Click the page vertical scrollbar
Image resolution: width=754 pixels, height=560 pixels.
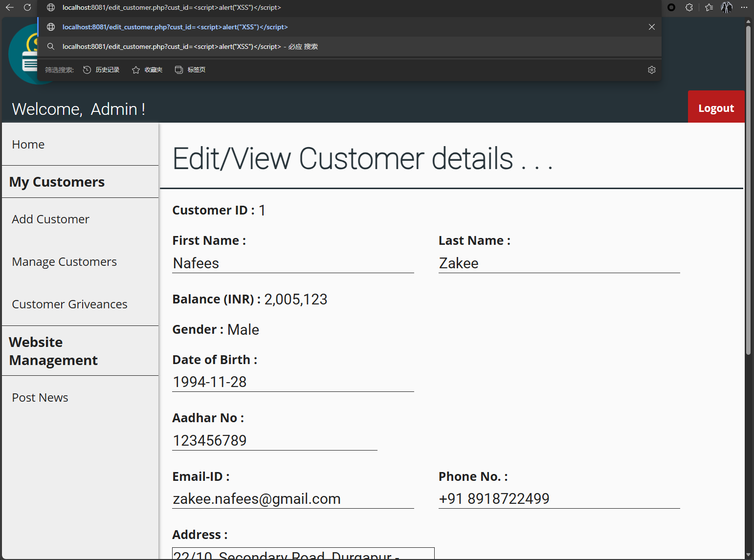point(748,195)
